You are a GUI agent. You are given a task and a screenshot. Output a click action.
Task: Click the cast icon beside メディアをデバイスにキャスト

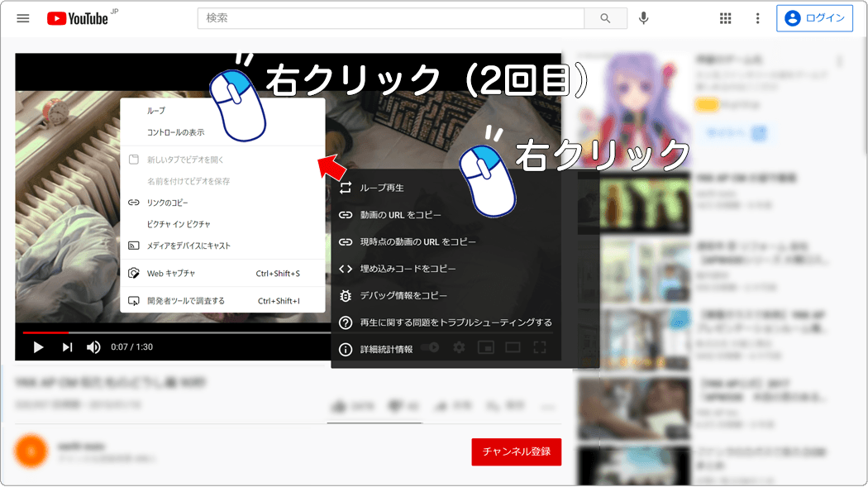click(x=133, y=246)
